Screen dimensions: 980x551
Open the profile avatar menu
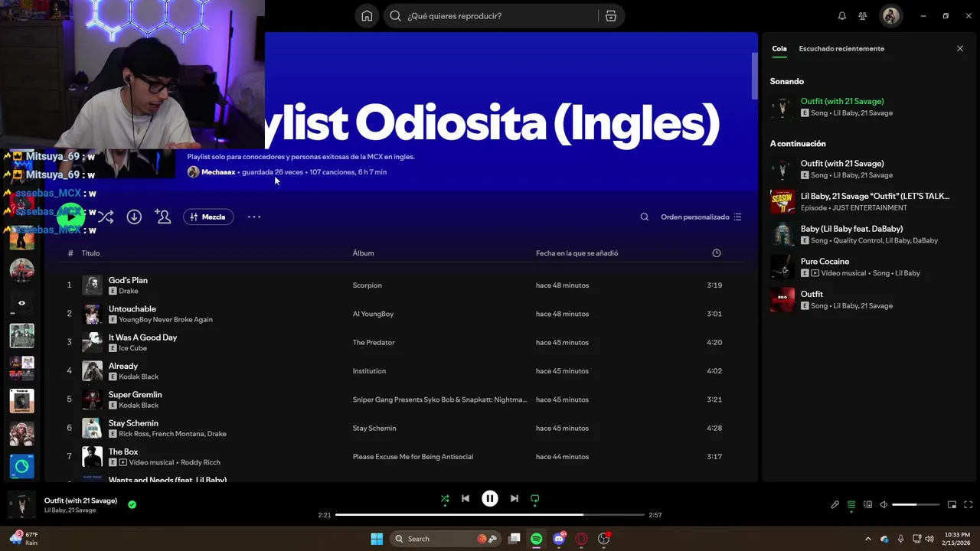tap(890, 16)
